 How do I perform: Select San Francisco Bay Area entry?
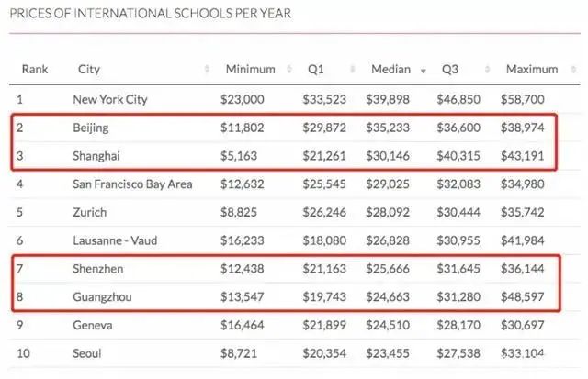click(x=132, y=184)
